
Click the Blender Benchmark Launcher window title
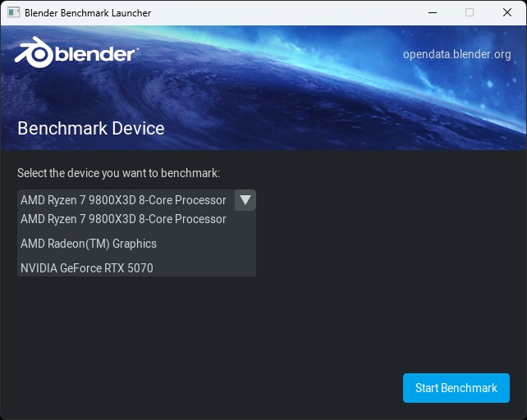(88, 13)
